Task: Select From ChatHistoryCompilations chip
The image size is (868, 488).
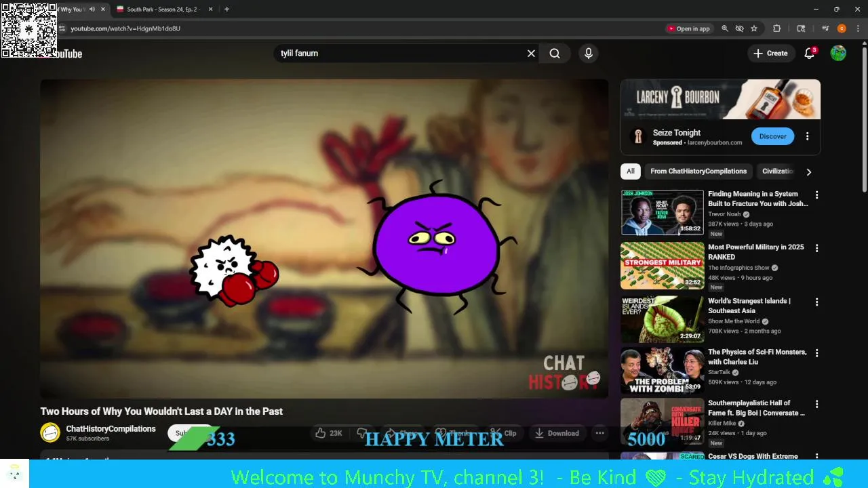Action: (x=698, y=171)
